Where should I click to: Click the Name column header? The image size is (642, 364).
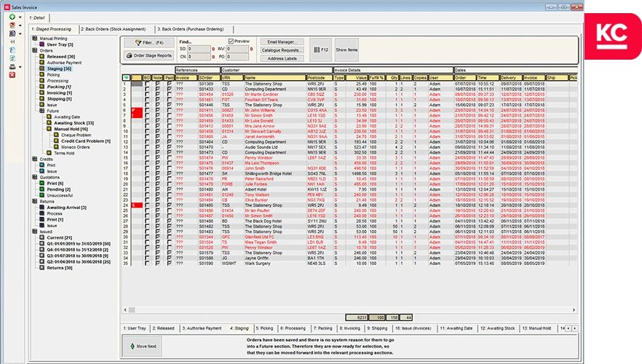(x=274, y=77)
